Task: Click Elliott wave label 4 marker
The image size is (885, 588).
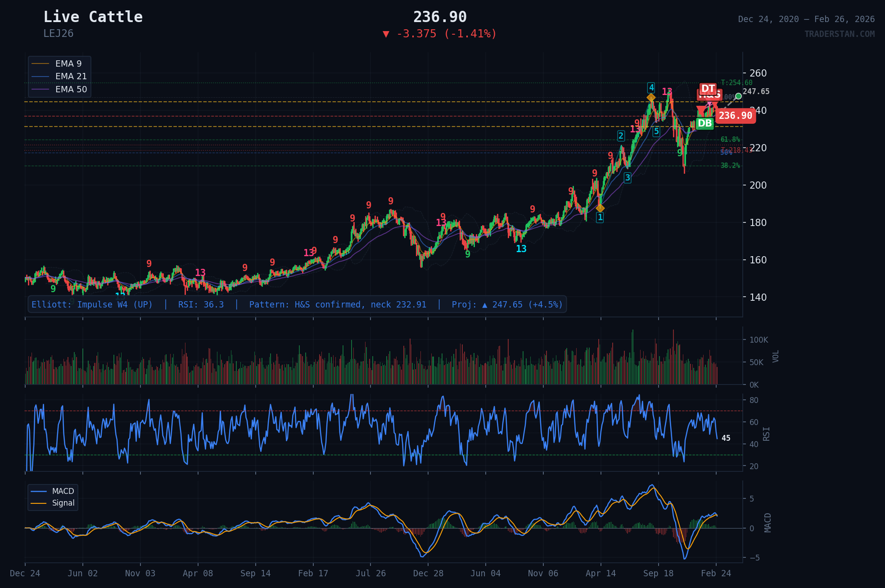Action: 651,87
